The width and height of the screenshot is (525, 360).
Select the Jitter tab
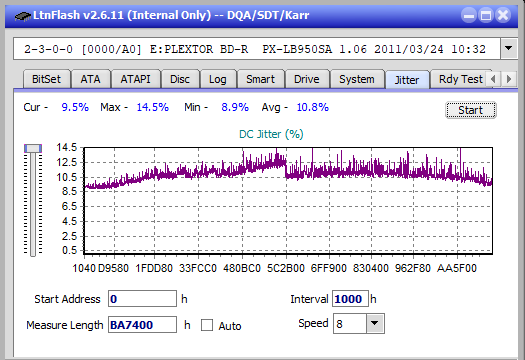(407, 80)
